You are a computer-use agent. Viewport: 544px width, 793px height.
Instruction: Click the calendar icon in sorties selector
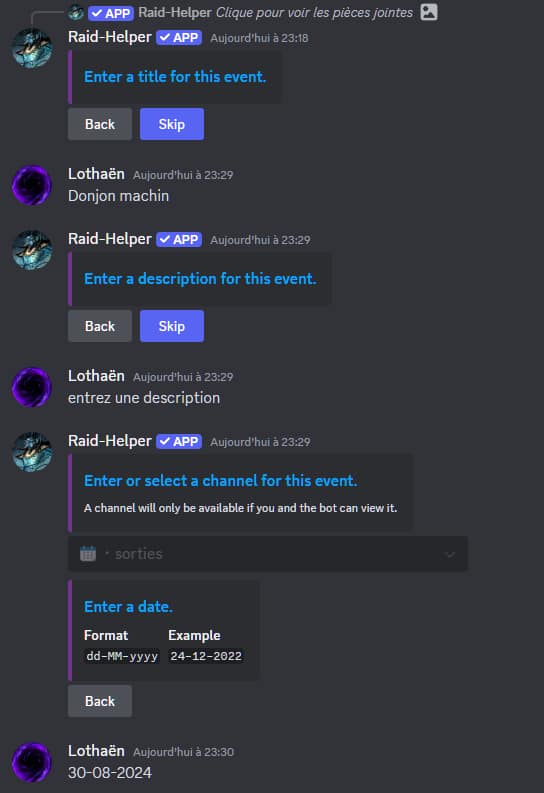pyautogui.click(x=88, y=554)
